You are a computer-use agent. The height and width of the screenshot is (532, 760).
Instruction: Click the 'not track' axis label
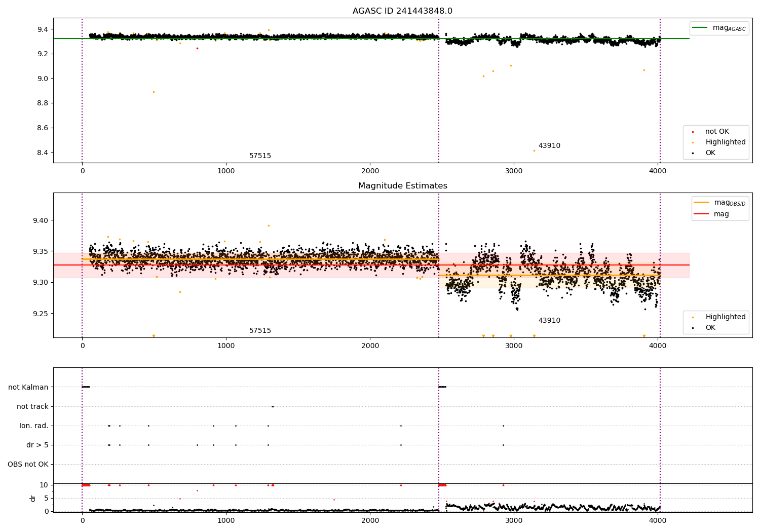point(32,406)
